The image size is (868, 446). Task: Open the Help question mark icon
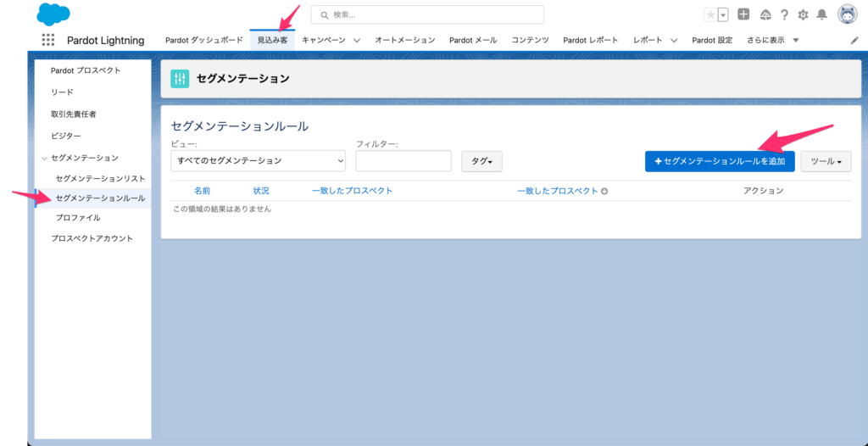coord(784,15)
